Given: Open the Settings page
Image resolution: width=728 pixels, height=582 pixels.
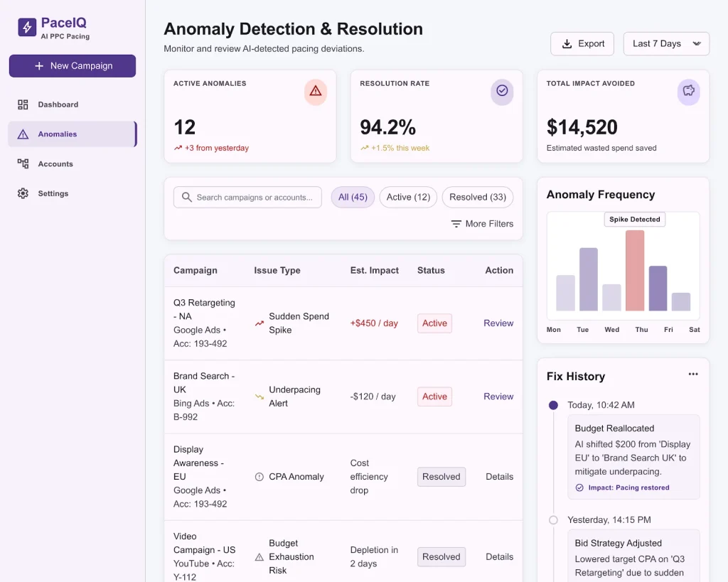Looking at the screenshot, I should point(73,193).
